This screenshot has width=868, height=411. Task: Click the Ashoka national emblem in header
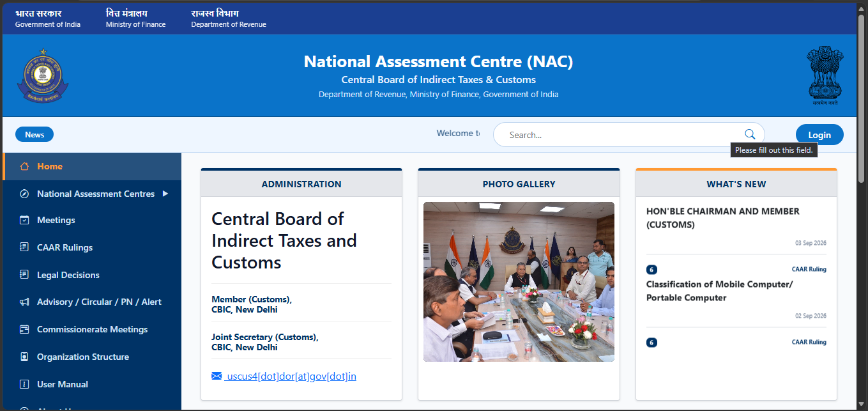(x=825, y=75)
